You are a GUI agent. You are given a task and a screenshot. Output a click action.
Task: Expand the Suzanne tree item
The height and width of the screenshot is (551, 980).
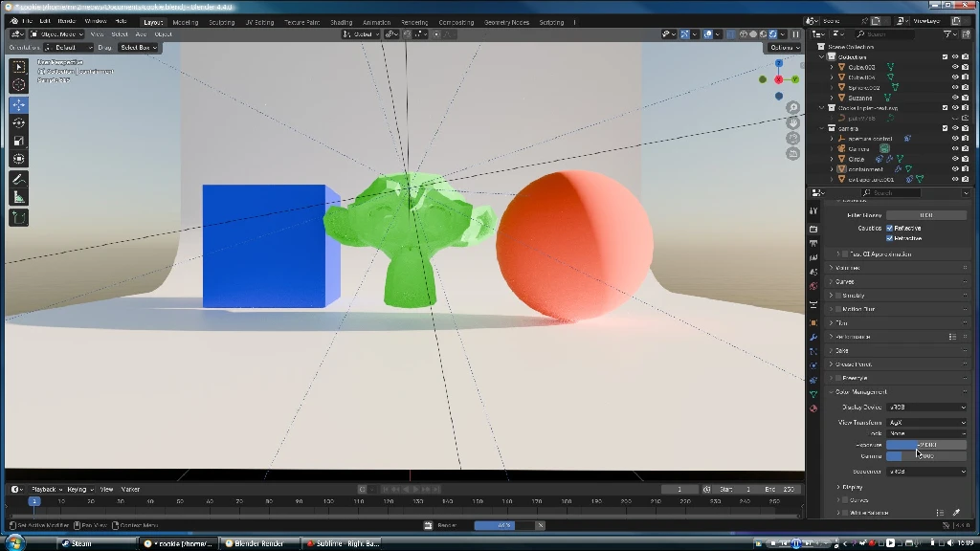point(832,98)
